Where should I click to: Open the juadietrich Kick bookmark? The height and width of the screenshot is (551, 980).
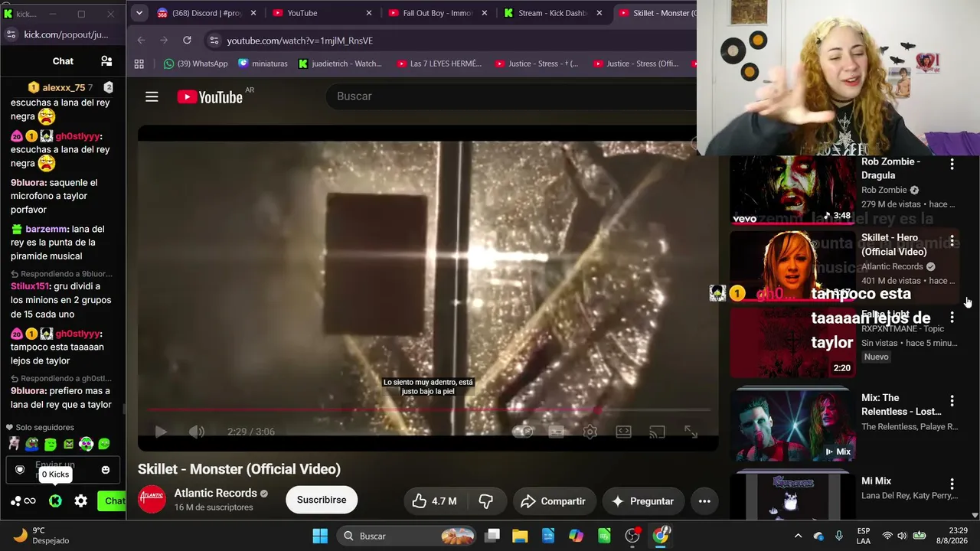340,64
